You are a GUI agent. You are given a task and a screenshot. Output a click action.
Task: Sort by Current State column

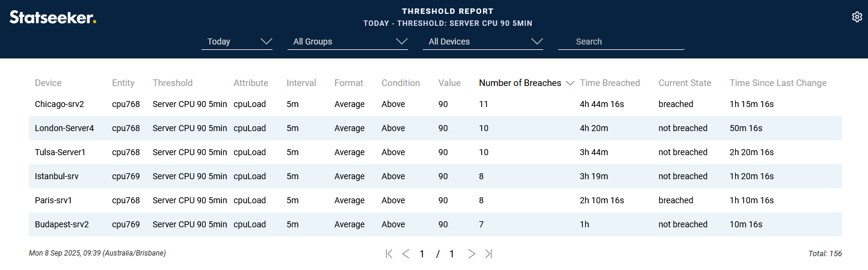[685, 83]
